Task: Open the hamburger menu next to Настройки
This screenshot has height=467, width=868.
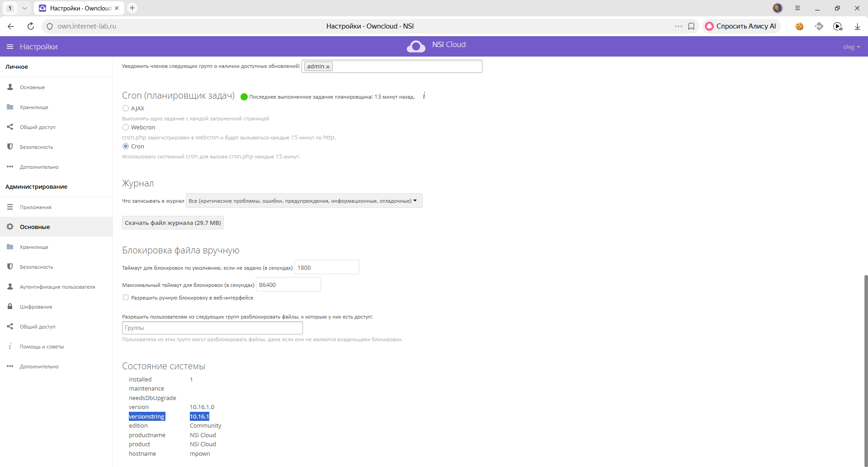Action: [x=10, y=47]
